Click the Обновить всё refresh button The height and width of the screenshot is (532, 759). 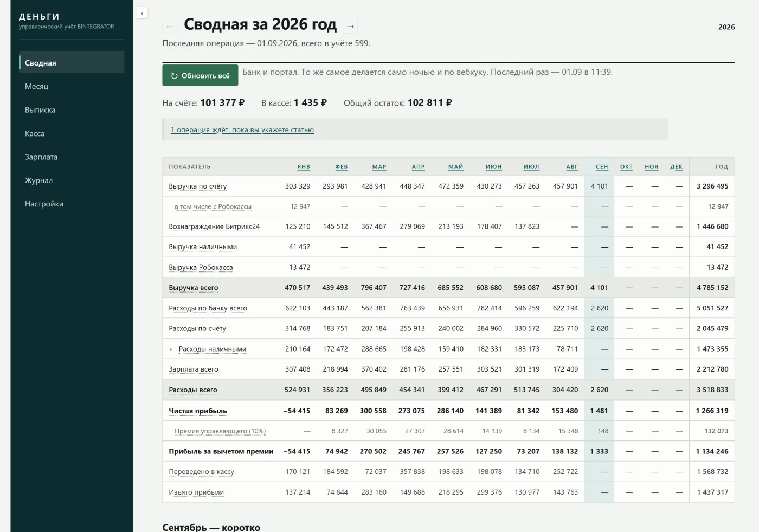(201, 76)
